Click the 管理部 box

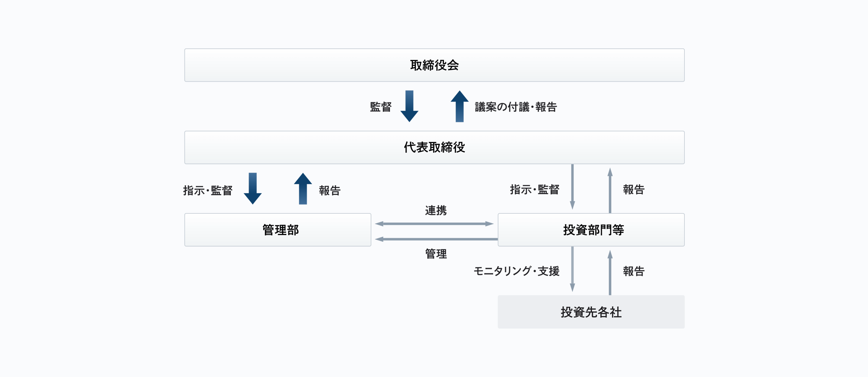(x=278, y=230)
